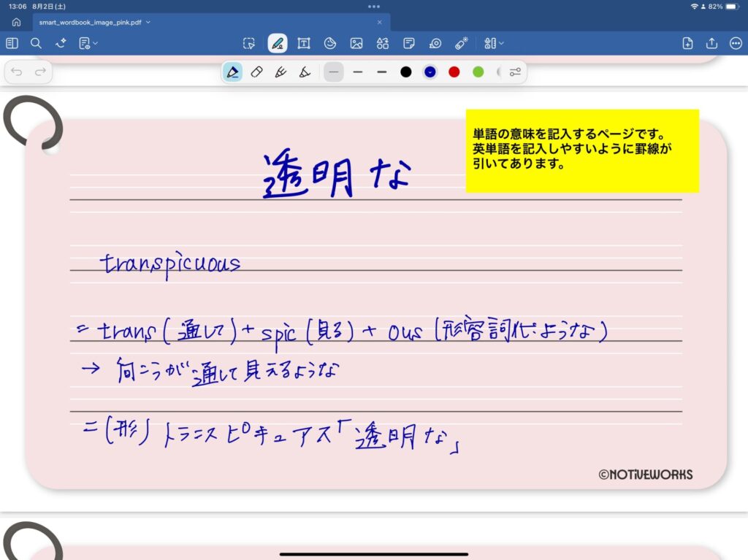Open the smart_wordbook_image_pink.pdf tab
This screenshot has width=748, height=560.
tap(211, 23)
